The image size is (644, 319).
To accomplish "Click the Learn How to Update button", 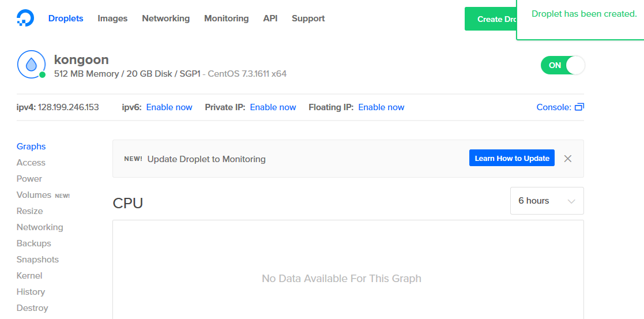I will [x=512, y=158].
